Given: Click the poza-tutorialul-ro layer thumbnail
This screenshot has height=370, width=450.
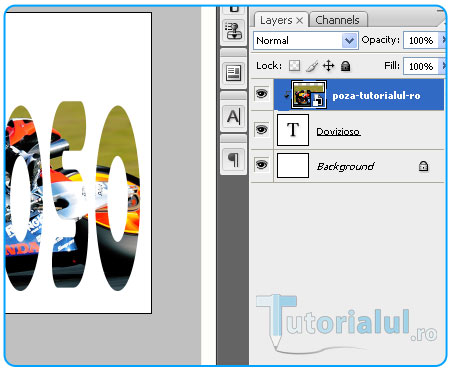Looking at the screenshot, I should (309, 95).
